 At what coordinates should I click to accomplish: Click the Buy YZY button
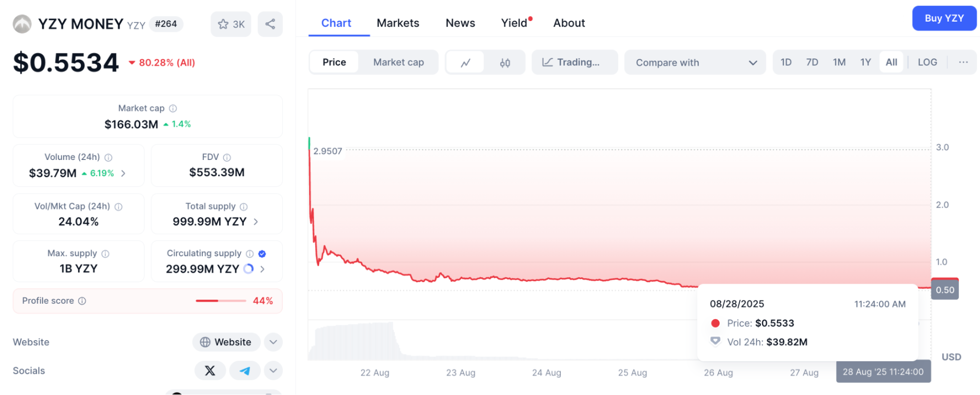click(944, 19)
